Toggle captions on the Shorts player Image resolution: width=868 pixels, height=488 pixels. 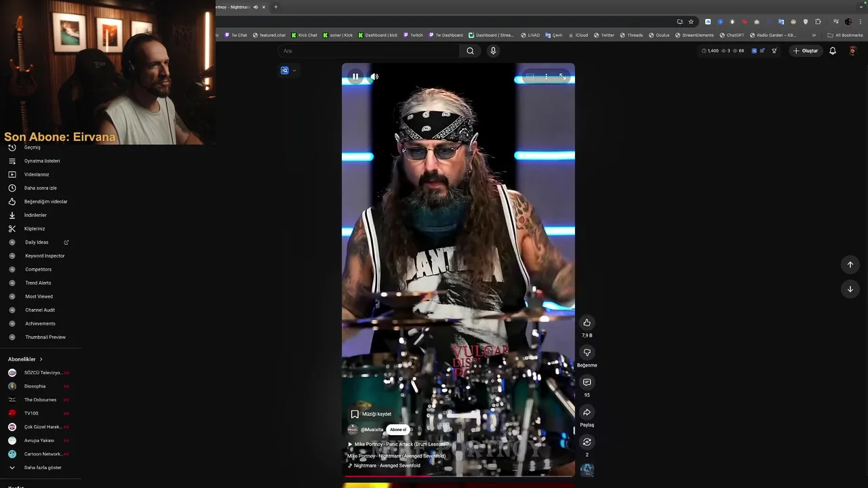[x=530, y=77]
